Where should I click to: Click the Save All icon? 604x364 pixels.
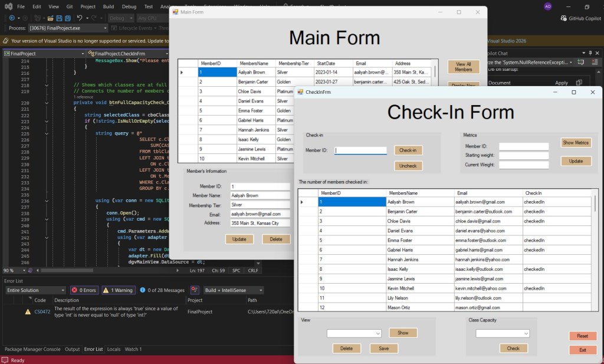[x=68, y=18]
